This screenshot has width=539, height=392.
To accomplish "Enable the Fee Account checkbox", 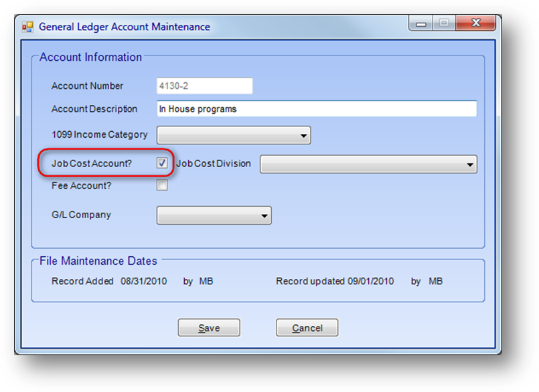I will click(x=162, y=185).
